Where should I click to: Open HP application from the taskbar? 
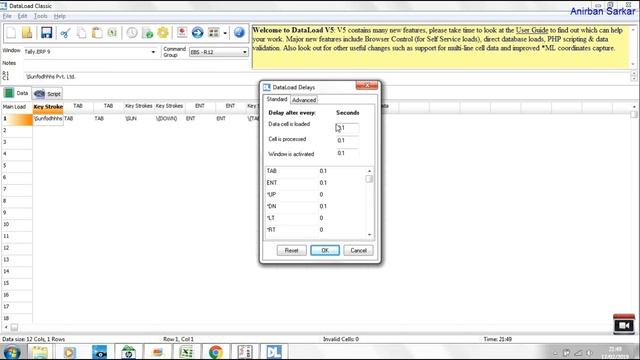coord(128,352)
